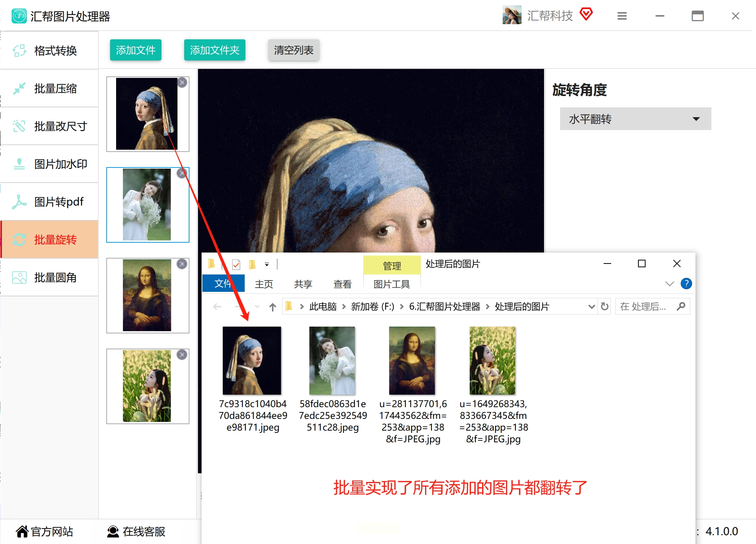Click the 清空列表 button
756x544 pixels.
[293, 50]
